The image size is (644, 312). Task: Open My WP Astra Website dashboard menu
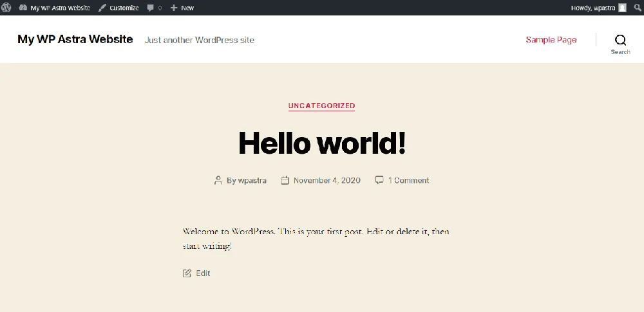[x=55, y=8]
